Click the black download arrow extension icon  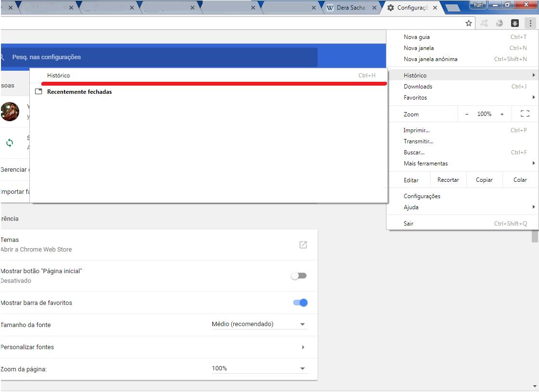click(514, 23)
